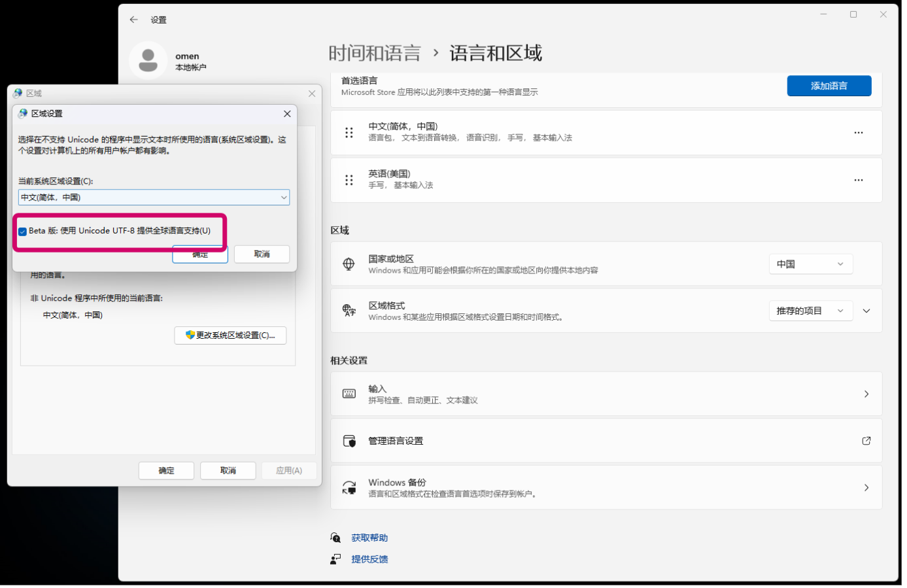
Task: Disable the Beta UTF-8 Unicode checkbox
Action: click(22, 230)
